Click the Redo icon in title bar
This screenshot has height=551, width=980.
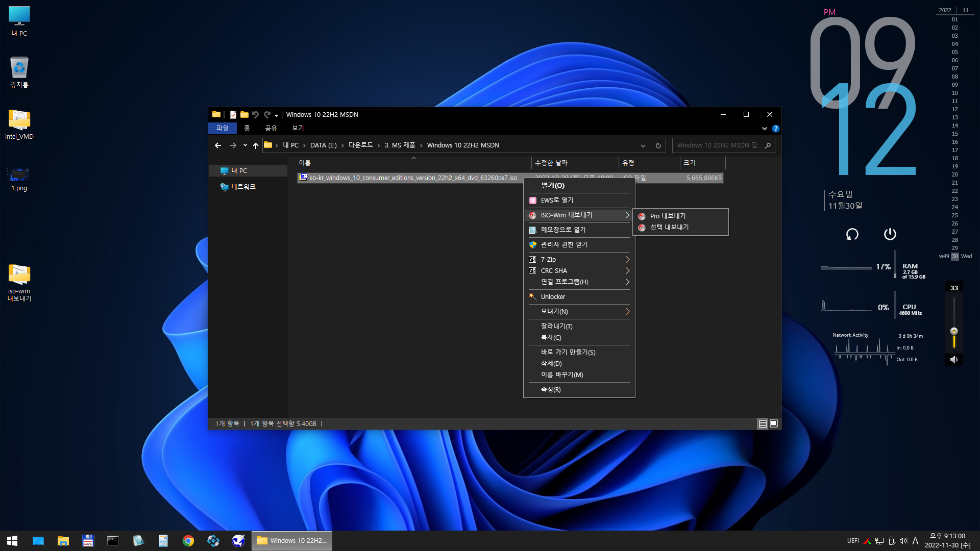(266, 115)
